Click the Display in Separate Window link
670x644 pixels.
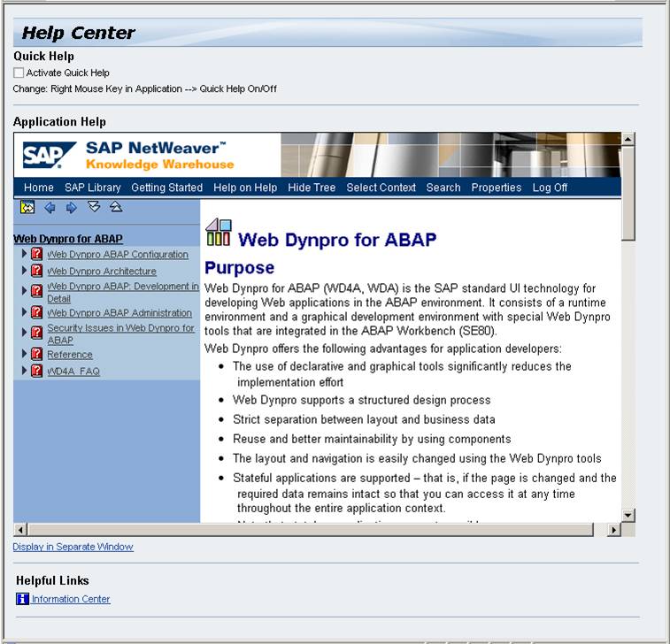73,547
